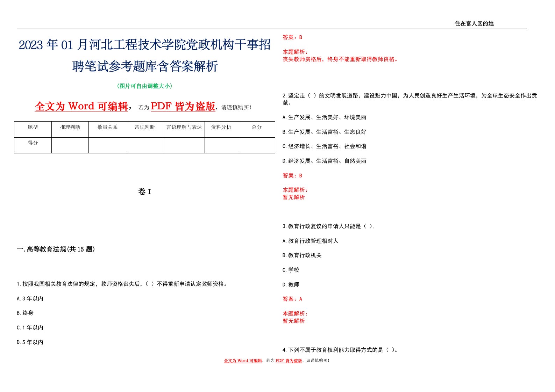Click question 3 text '教育行政复议的申请人只能是'
This screenshot has height=392, width=555.
click(329, 226)
